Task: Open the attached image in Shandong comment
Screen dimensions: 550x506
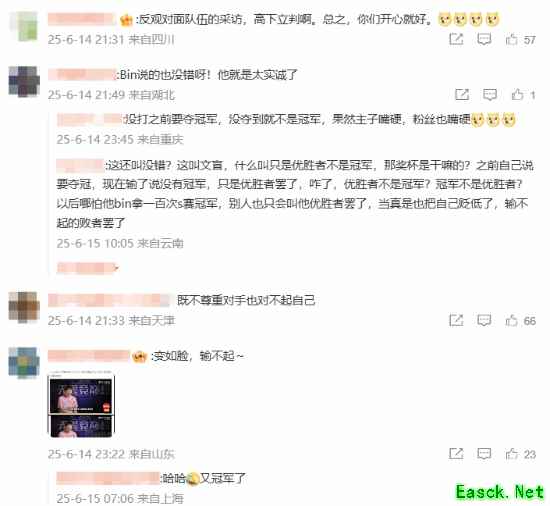Action: [81, 404]
